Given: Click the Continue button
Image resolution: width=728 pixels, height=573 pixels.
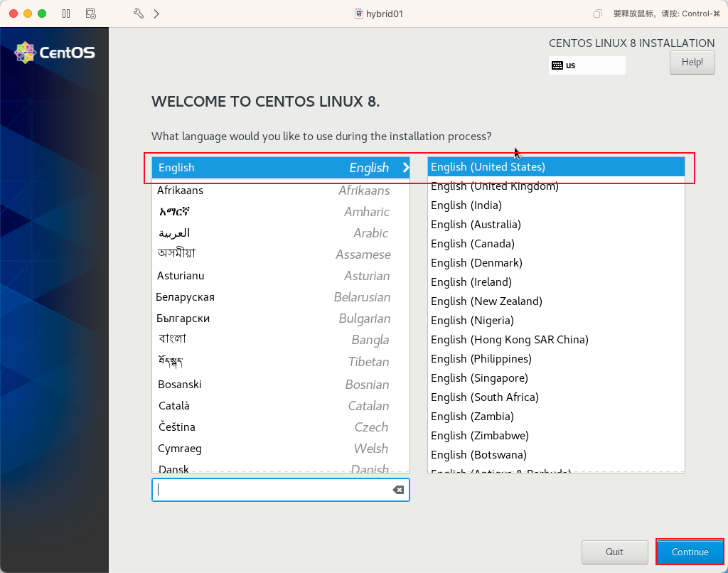Looking at the screenshot, I should pyautogui.click(x=689, y=552).
